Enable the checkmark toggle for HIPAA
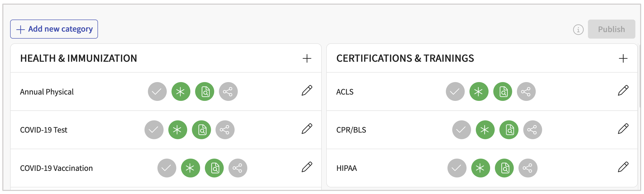This screenshot has height=194, width=644. (x=457, y=168)
